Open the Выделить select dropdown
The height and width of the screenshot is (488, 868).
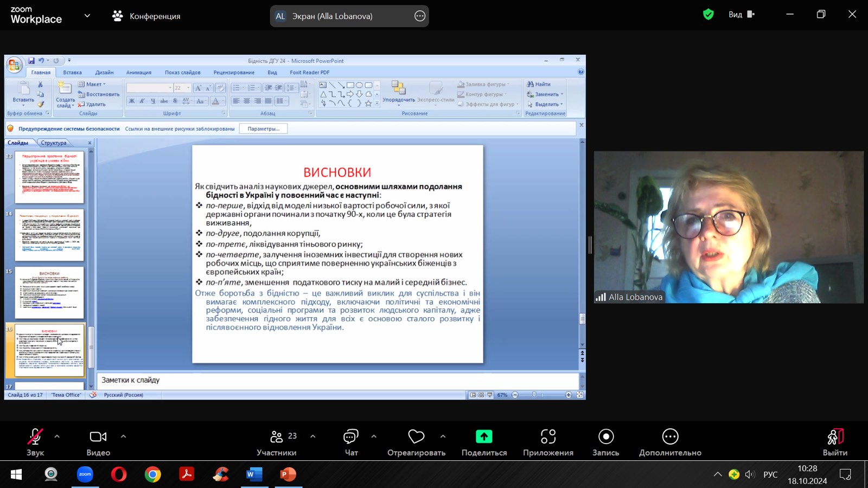click(545, 104)
